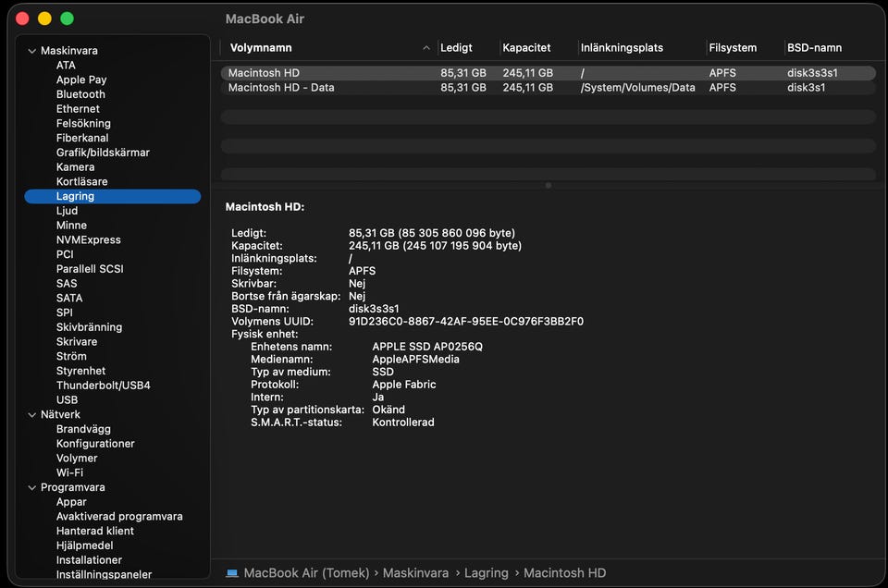Click Lagring in the path bar

tap(486, 573)
